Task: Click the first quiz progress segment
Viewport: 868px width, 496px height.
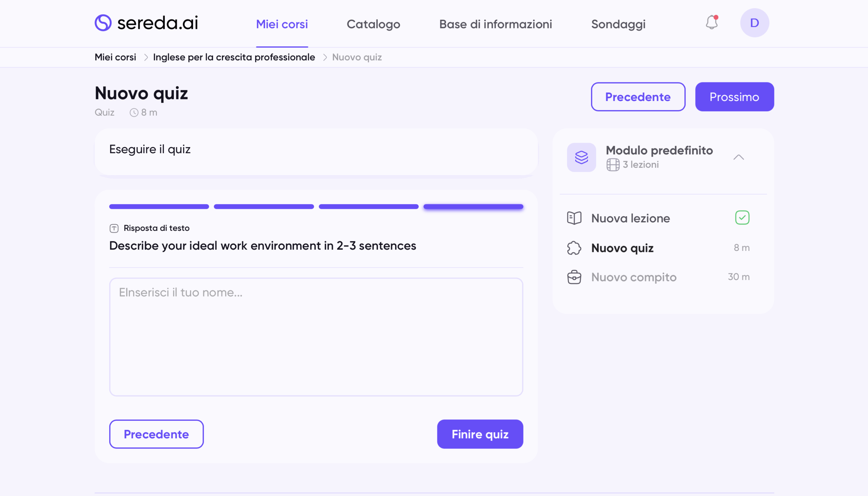Action: 159,206
